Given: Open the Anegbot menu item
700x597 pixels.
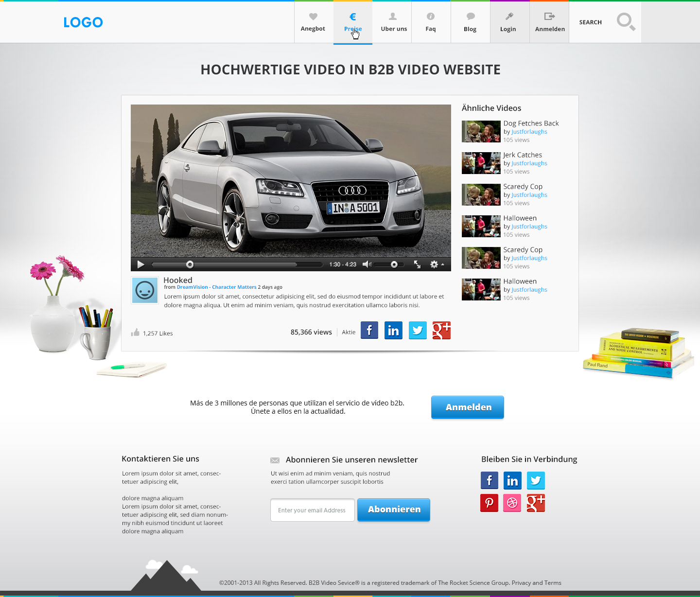Looking at the screenshot, I should [313, 22].
